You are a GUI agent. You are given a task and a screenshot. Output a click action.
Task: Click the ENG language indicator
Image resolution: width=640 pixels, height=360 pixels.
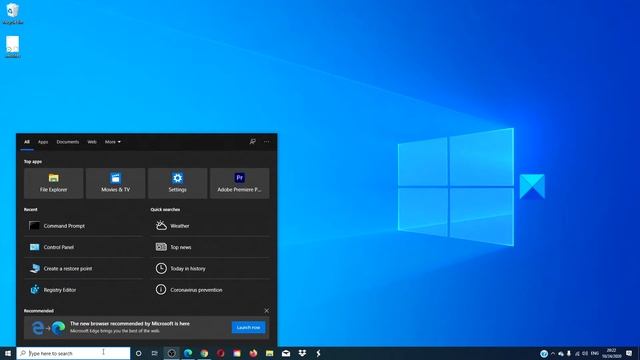coord(595,353)
